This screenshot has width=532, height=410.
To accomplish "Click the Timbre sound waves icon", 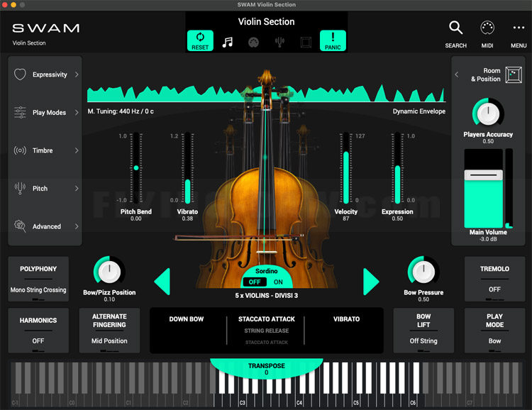I will 20,150.
